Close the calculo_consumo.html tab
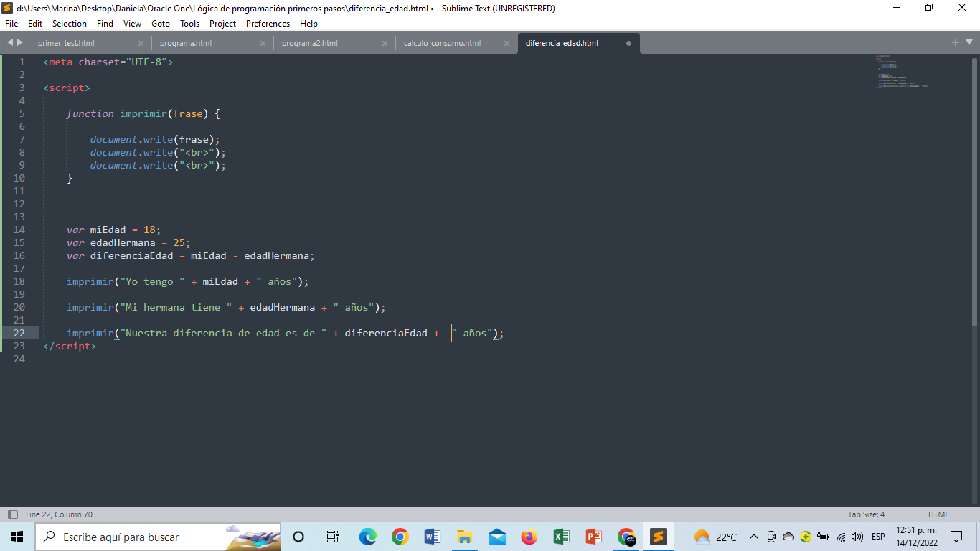The height and width of the screenshot is (551, 980). (x=507, y=43)
